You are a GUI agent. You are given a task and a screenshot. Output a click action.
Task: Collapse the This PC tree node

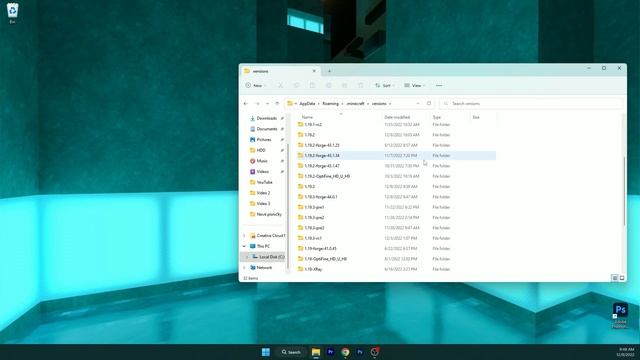pos(244,247)
